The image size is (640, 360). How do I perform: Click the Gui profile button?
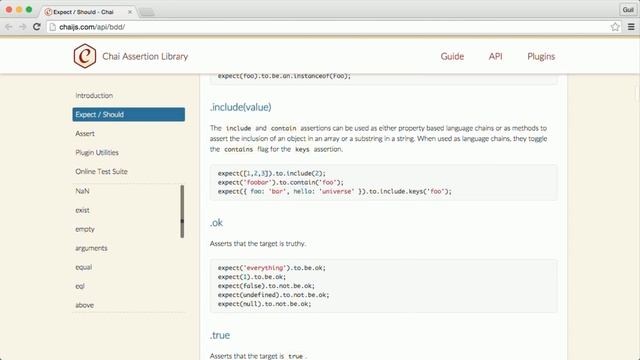pos(628,10)
